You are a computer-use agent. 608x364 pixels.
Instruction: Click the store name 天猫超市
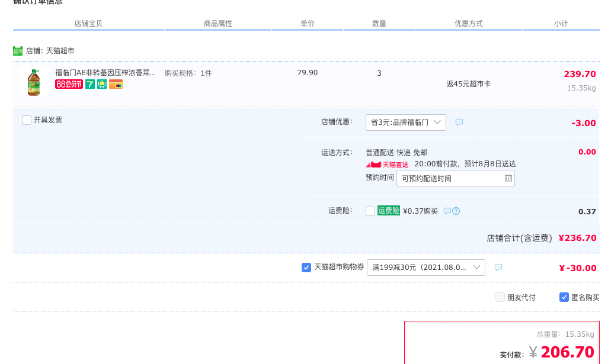click(x=60, y=51)
